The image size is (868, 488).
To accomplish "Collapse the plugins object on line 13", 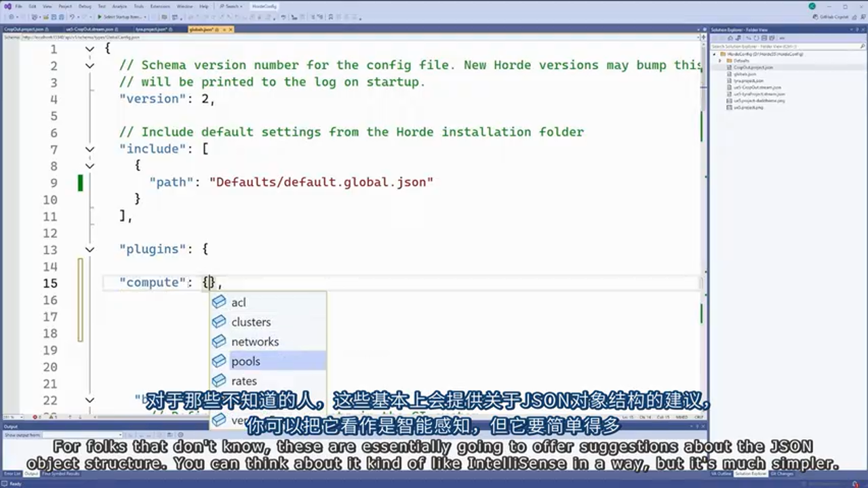I will 90,249.
